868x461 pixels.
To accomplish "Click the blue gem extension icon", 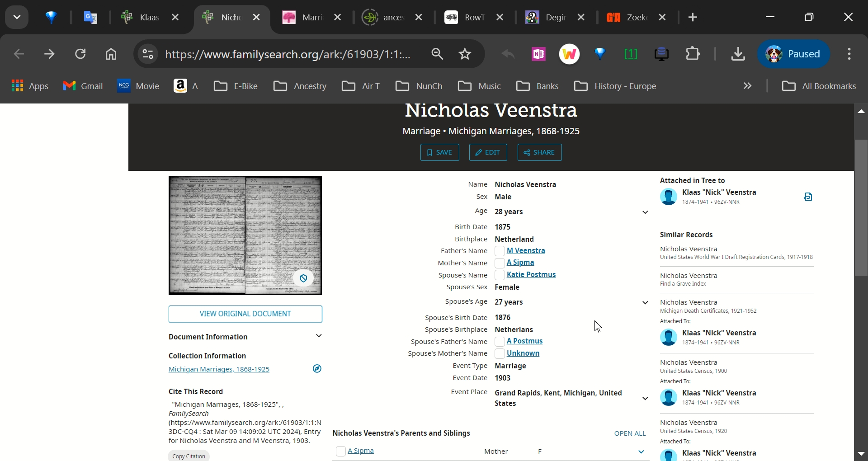I will 600,54.
